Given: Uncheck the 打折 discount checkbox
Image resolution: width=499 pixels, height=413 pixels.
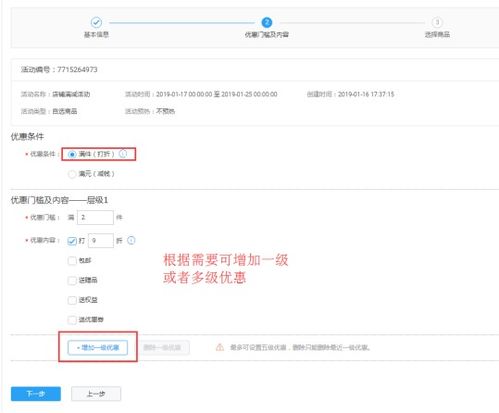Looking at the screenshot, I should pyautogui.click(x=72, y=241).
